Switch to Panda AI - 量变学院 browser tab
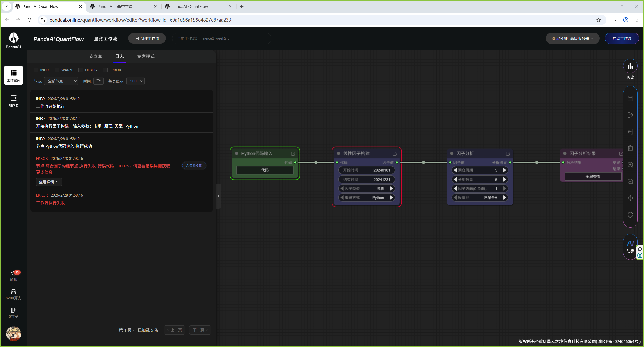 pyautogui.click(x=124, y=6)
